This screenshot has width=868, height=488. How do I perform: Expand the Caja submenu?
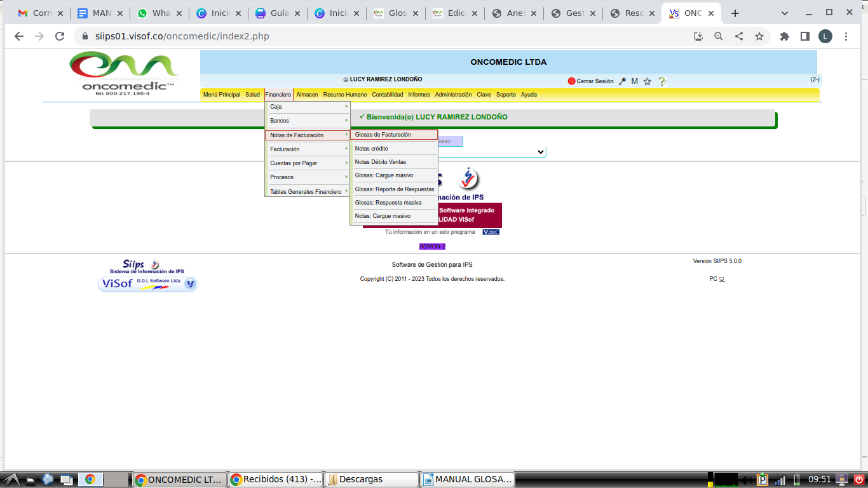point(308,107)
